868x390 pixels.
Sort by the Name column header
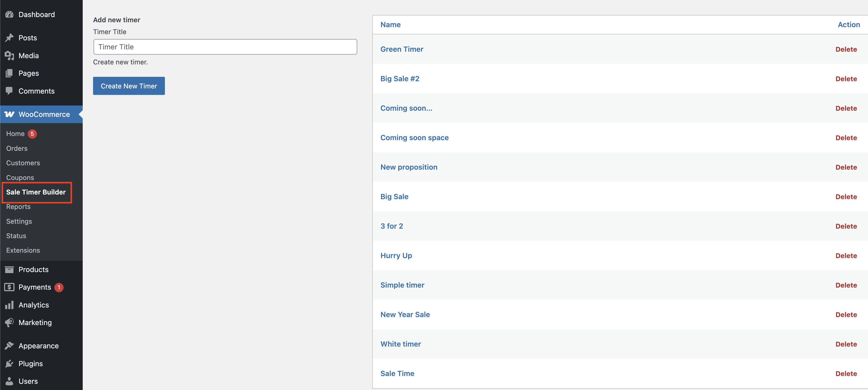click(x=390, y=25)
